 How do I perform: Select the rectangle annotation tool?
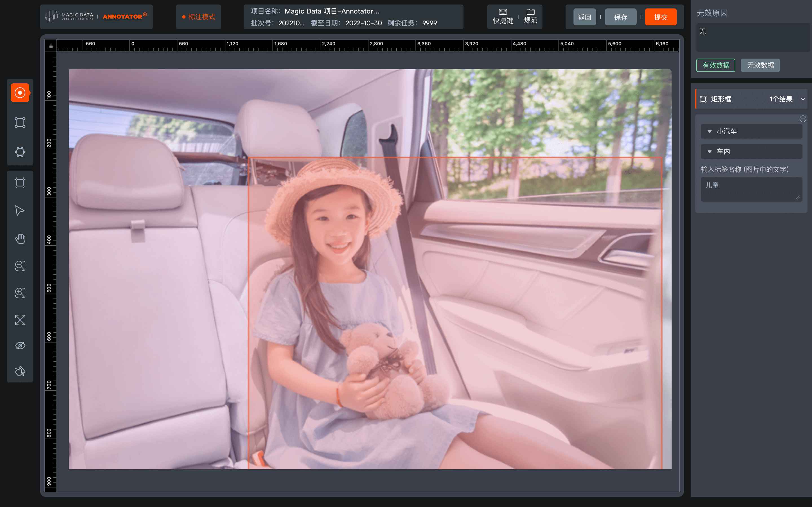point(20,123)
